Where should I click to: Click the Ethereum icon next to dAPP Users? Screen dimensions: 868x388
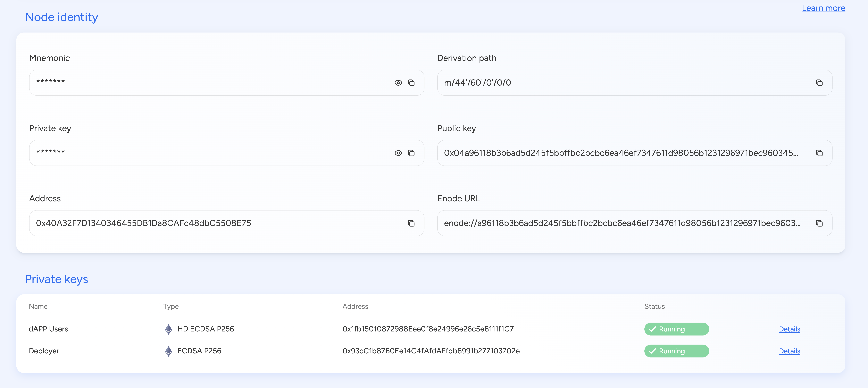point(168,329)
